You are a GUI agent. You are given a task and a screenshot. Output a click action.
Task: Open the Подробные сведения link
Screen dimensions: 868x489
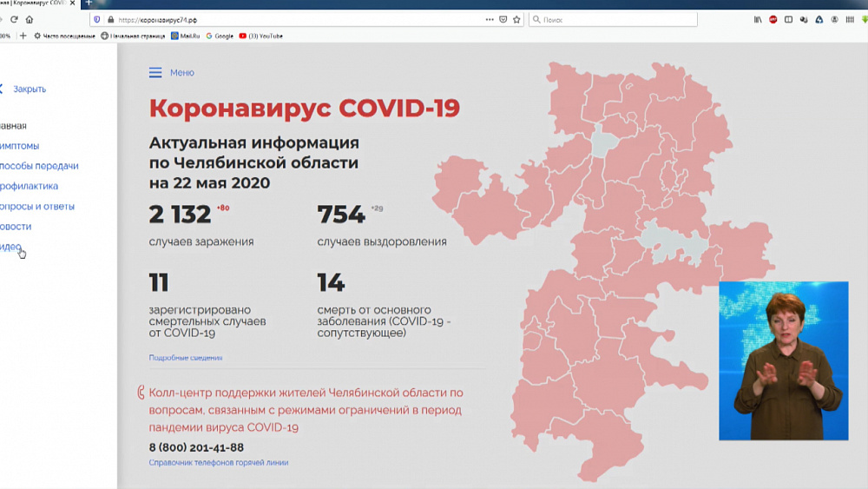[x=186, y=358]
